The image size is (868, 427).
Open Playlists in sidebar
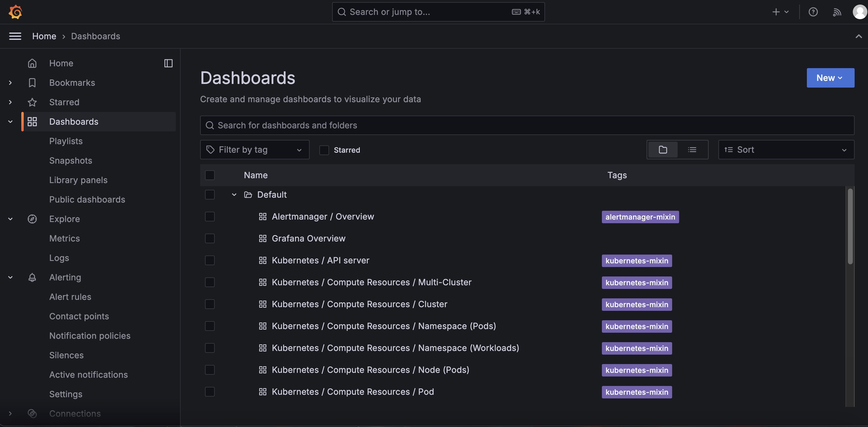[66, 141]
